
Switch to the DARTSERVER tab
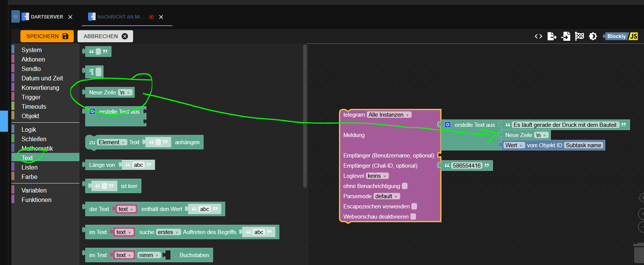[x=47, y=17]
